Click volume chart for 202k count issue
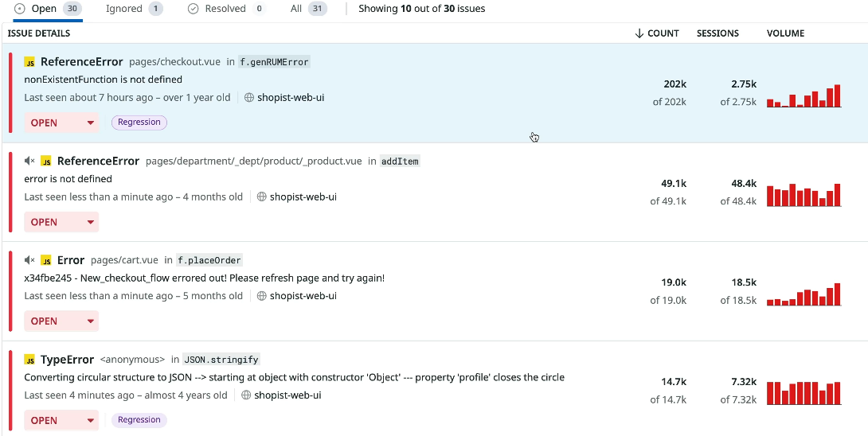 pos(803,95)
